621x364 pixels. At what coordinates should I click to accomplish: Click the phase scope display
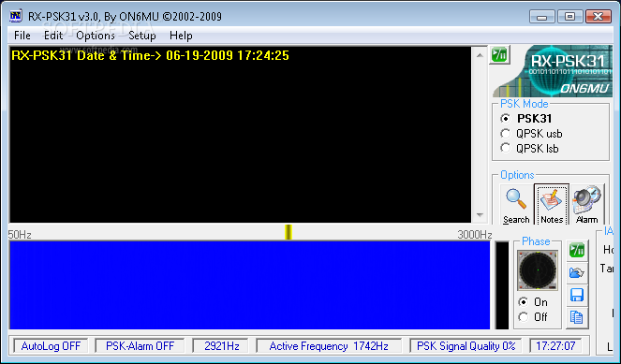point(538,269)
